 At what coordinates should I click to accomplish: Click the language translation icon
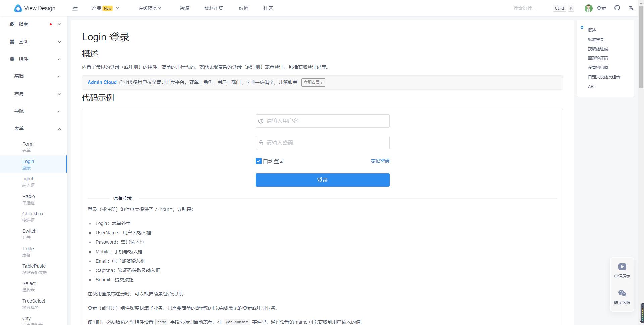click(631, 8)
